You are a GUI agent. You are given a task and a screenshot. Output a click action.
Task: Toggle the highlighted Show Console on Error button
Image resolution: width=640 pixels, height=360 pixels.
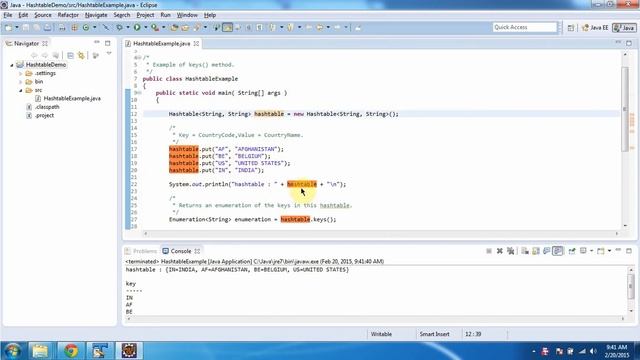tap(558, 251)
